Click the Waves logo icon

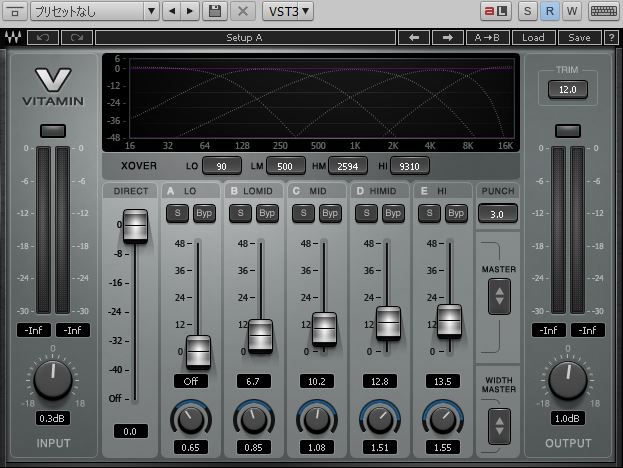click(13, 38)
